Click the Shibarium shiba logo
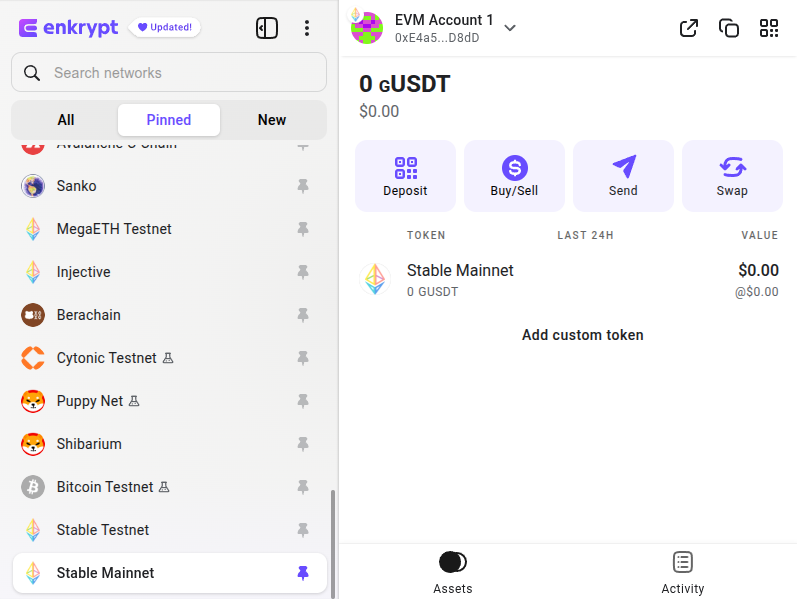Image resolution: width=797 pixels, height=599 pixels. [33, 444]
